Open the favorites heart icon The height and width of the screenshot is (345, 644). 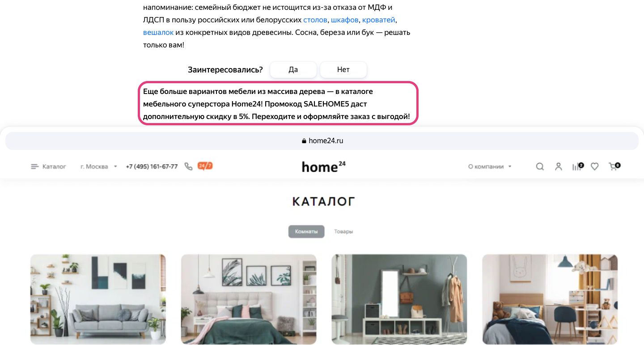coord(594,166)
